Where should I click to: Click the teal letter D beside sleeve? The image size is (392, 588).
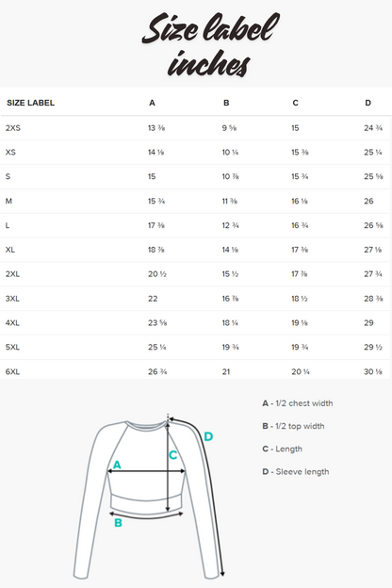point(208,436)
